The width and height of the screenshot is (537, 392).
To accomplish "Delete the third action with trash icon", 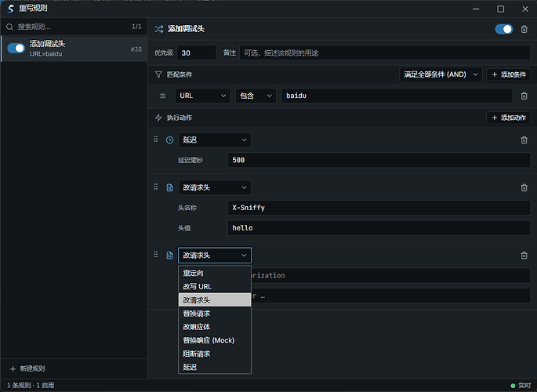I will 524,256.
